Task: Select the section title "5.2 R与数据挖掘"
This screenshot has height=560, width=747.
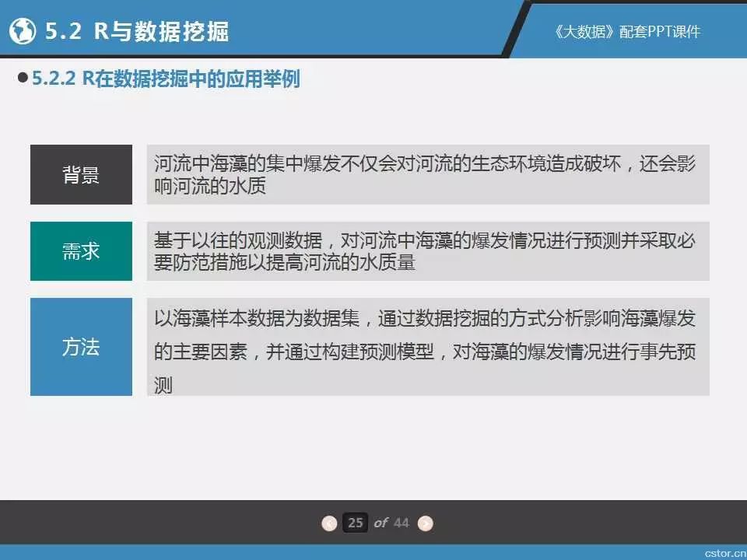Action: (x=137, y=31)
